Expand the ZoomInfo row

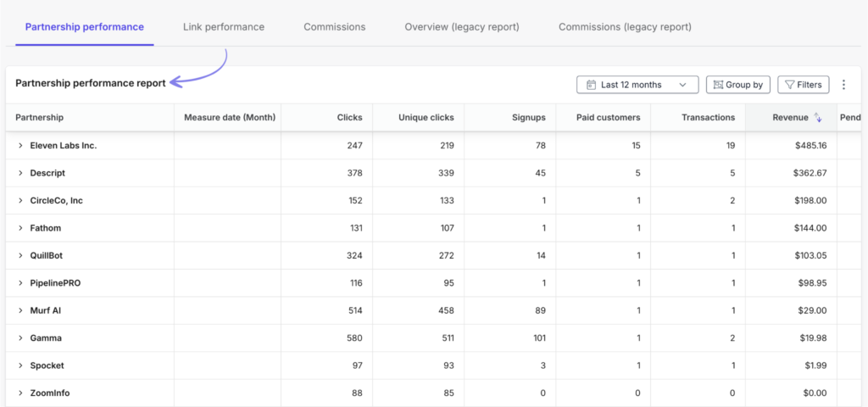(20, 393)
